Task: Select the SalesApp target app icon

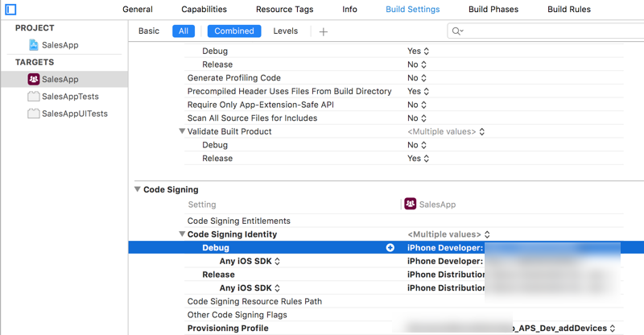Action: pos(33,80)
